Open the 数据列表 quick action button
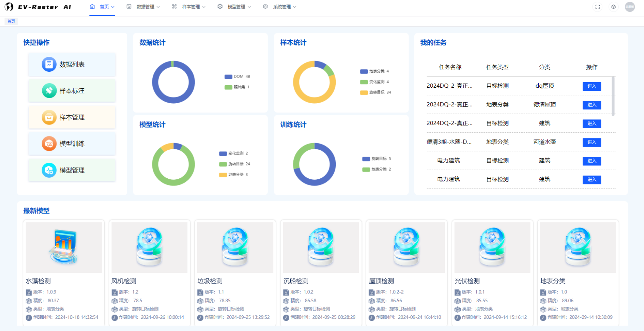Viewport: 644px width, 331px height. click(x=72, y=64)
